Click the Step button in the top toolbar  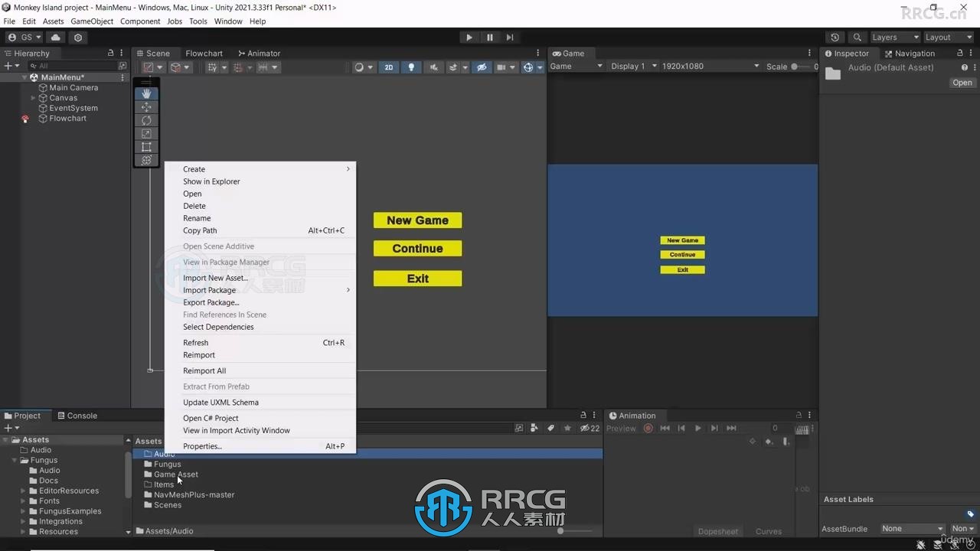click(x=510, y=37)
